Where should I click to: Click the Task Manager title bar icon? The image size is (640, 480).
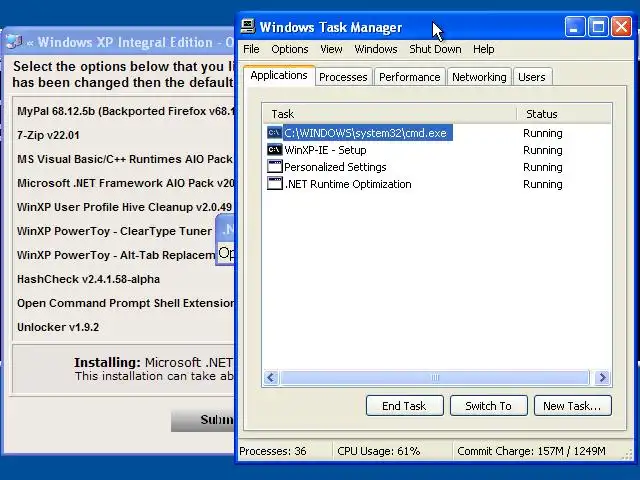coord(248,27)
